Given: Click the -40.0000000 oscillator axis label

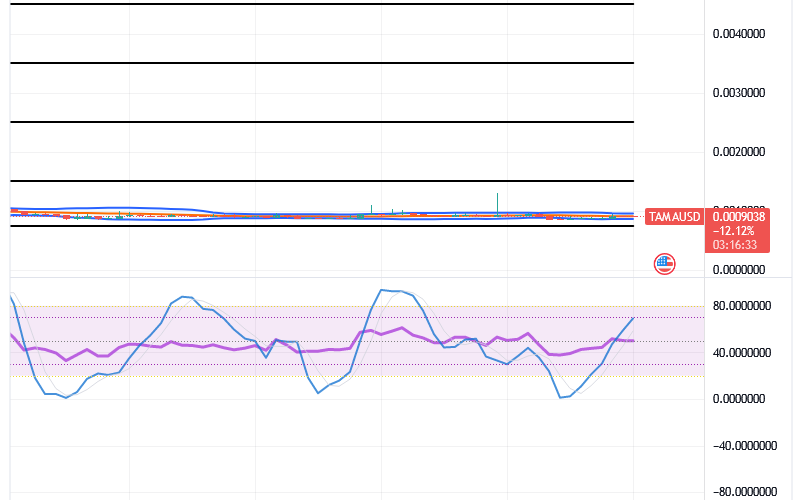Looking at the screenshot, I should tap(745, 446).
